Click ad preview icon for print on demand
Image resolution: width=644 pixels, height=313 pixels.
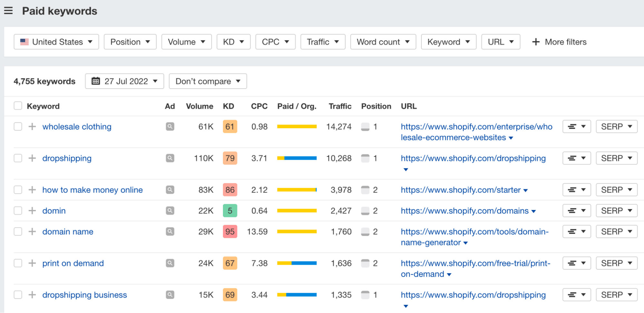pyautogui.click(x=170, y=263)
